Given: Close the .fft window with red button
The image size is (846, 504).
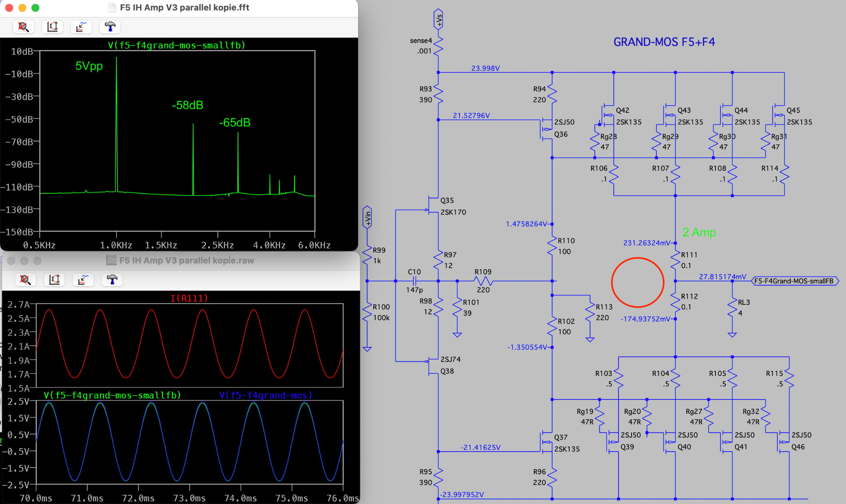Looking at the screenshot, I should click(x=9, y=7).
